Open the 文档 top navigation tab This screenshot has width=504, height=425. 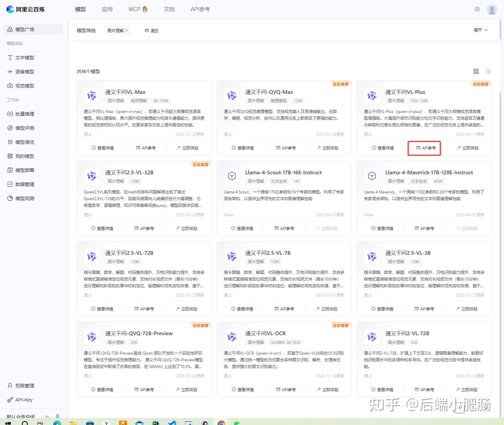[x=169, y=9]
